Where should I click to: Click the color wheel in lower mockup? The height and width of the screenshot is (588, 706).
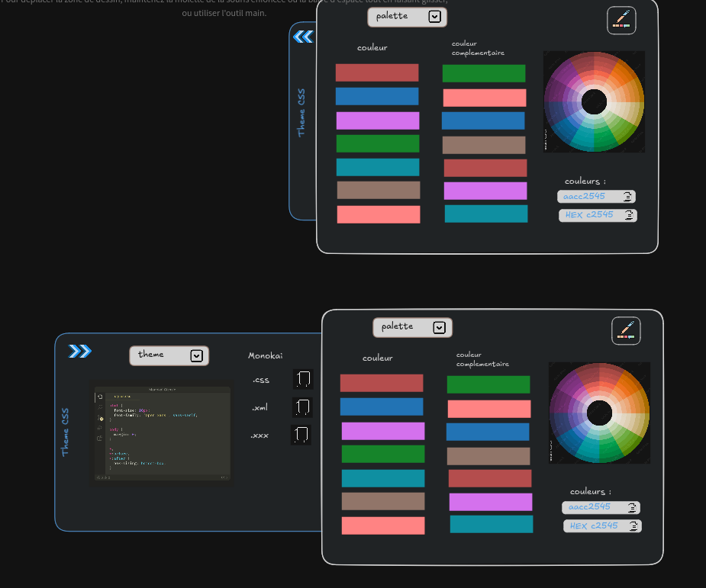[x=599, y=412]
